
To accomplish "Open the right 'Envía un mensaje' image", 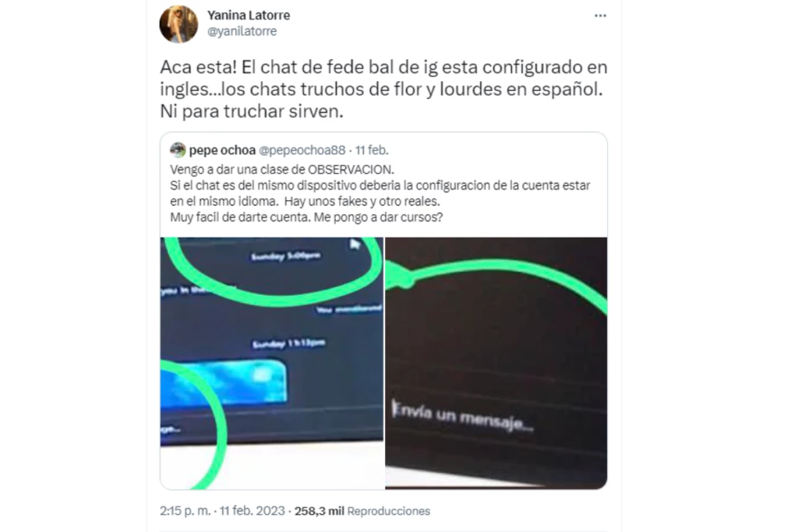I will (496, 363).
